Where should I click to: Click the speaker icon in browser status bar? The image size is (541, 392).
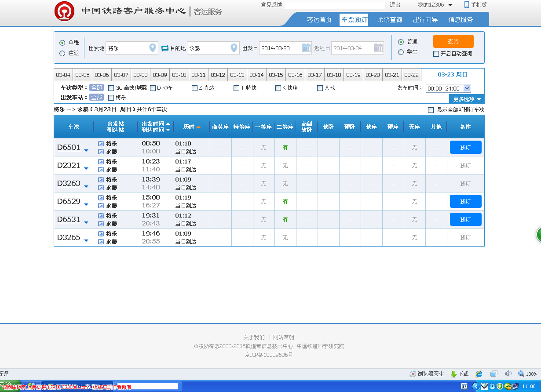508,374
